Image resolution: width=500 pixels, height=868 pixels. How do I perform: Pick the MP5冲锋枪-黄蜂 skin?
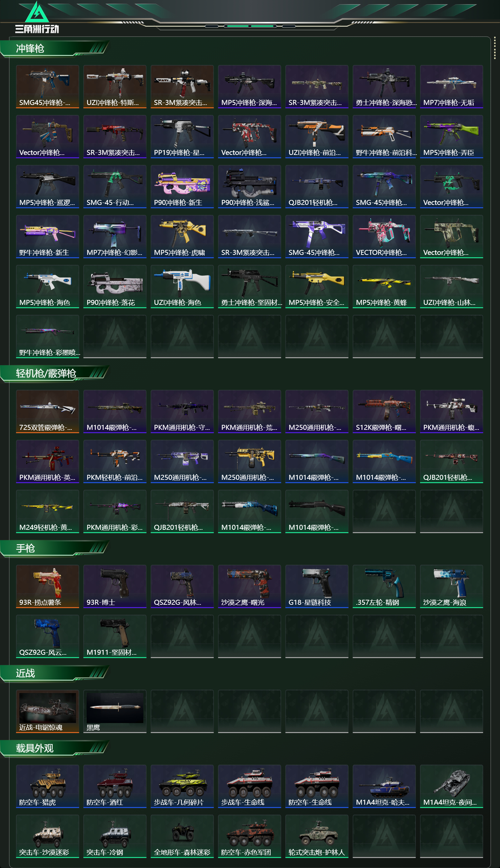384,287
